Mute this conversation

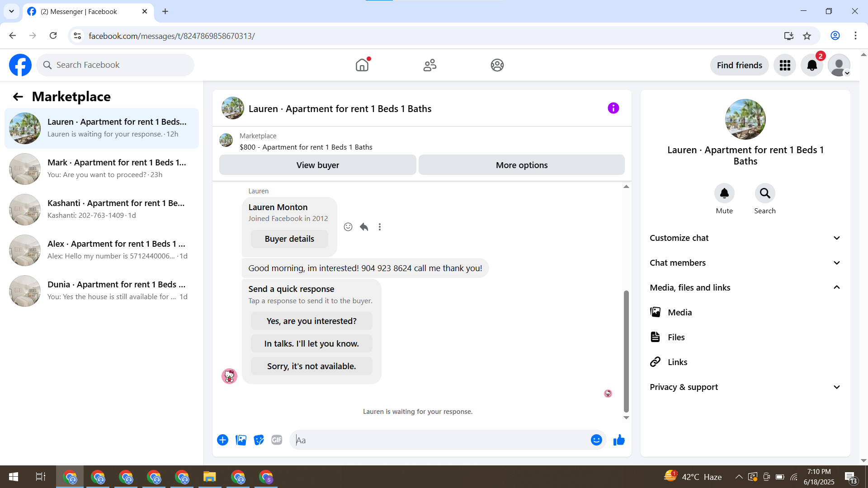[724, 193]
